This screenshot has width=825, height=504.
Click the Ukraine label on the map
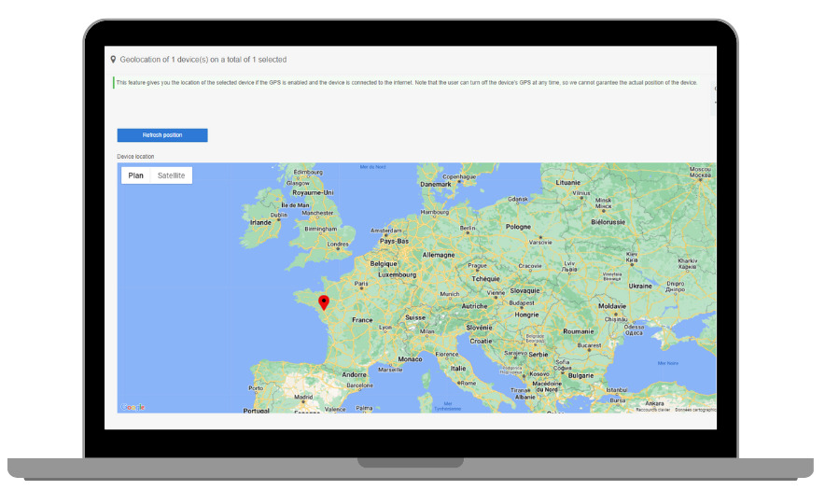[x=640, y=287]
